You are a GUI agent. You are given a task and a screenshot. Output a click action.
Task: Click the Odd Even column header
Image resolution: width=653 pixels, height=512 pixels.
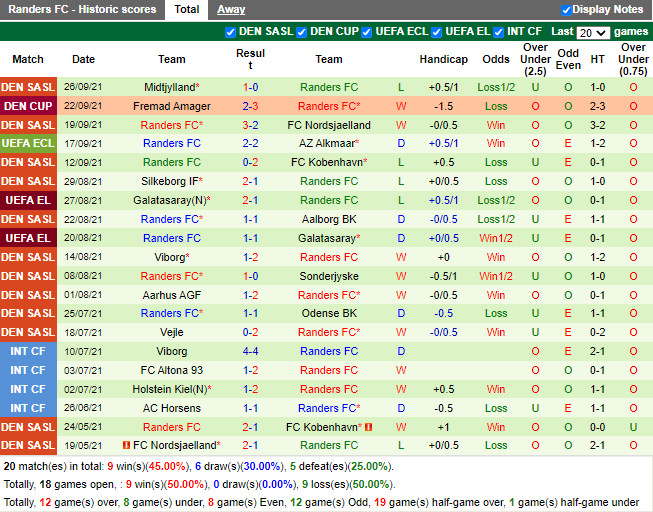pyautogui.click(x=568, y=59)
